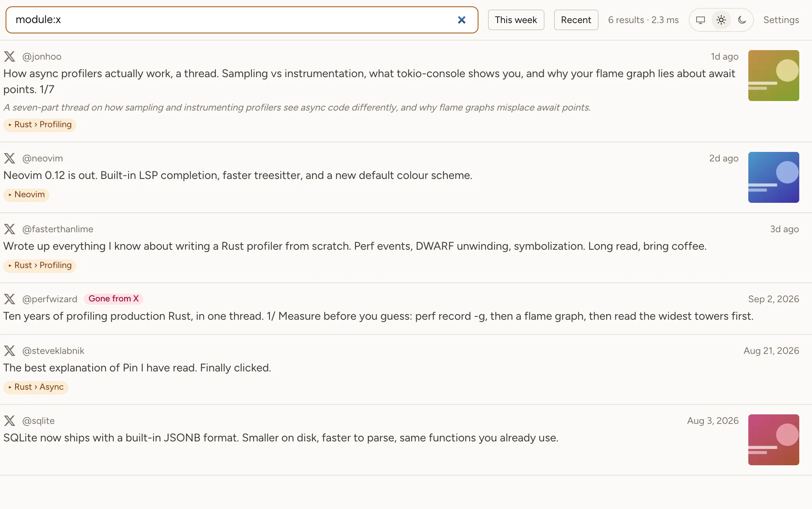Image resolution: width=812 pixels, height=509 pixels.
Task: Select the system theme monitor icon
Action: (701, 20)
